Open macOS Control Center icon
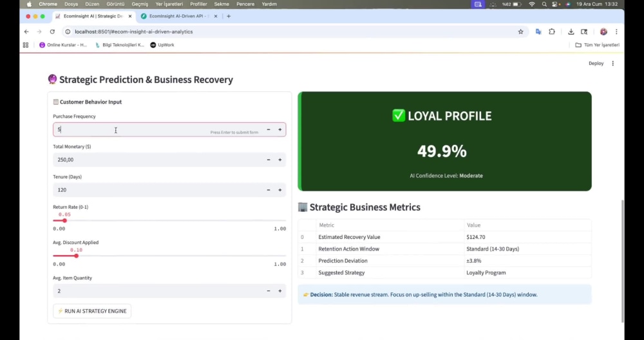644x340 pixels. [x=556, y=4]
